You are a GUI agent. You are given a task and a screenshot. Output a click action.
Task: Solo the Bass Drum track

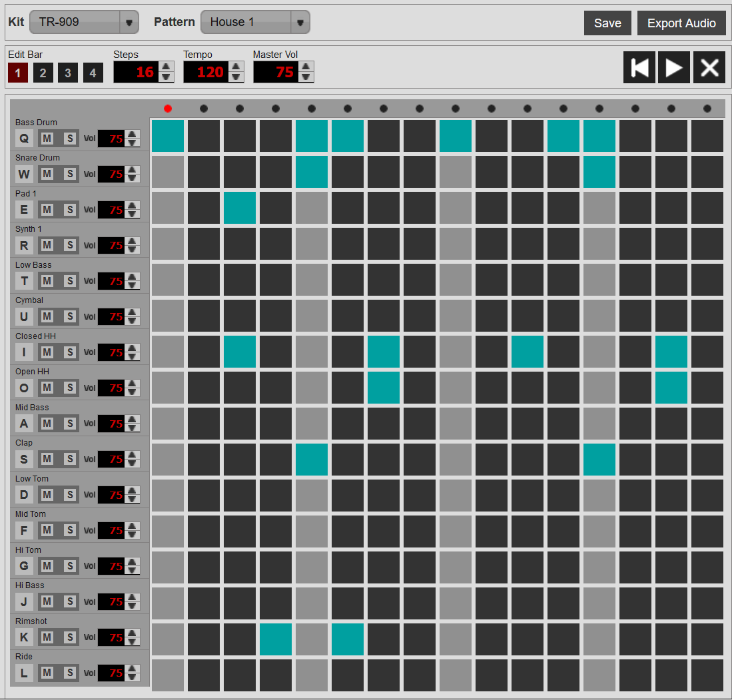(x=69, y=139)
